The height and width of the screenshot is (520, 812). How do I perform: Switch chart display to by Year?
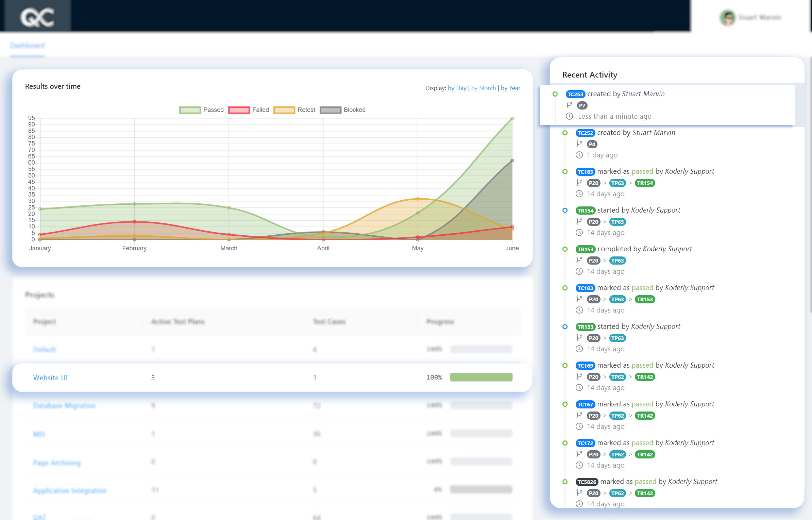point(510,88)
